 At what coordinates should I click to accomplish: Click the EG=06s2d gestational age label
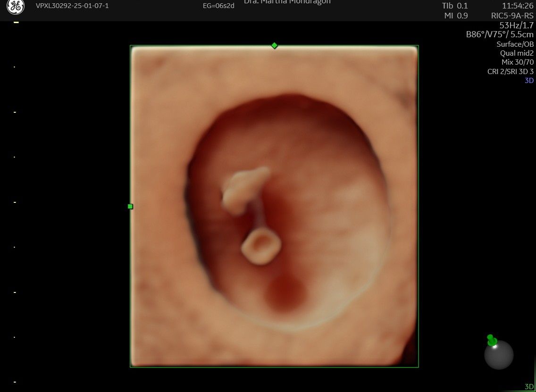pos(218,6)
